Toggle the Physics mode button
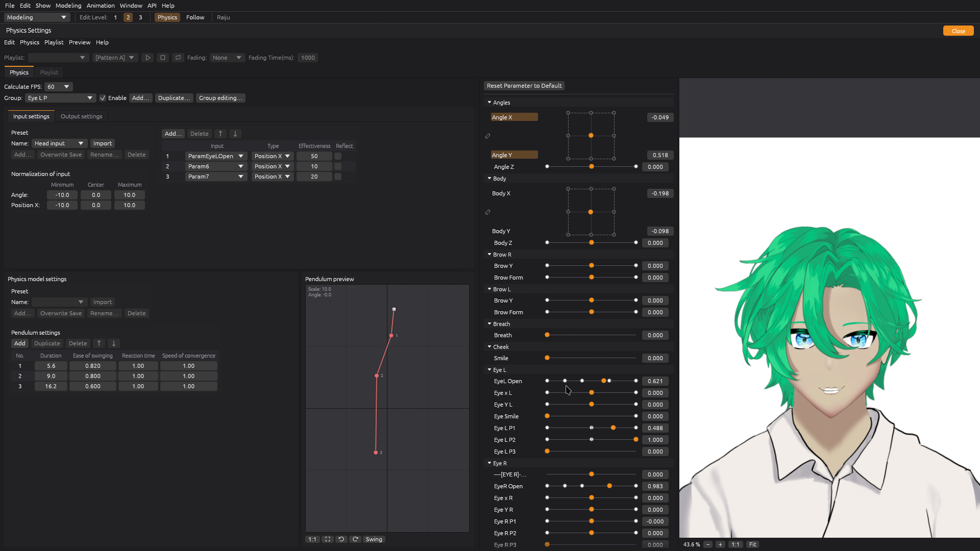 pos(167,17)
